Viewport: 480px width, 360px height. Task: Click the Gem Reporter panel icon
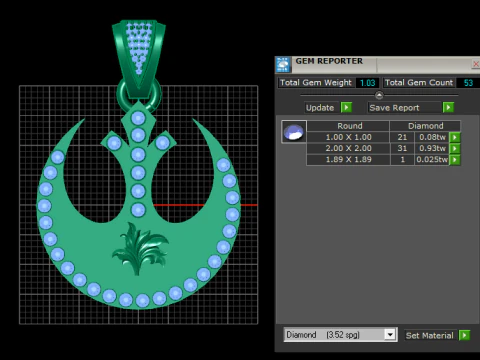tap(283, 65)
